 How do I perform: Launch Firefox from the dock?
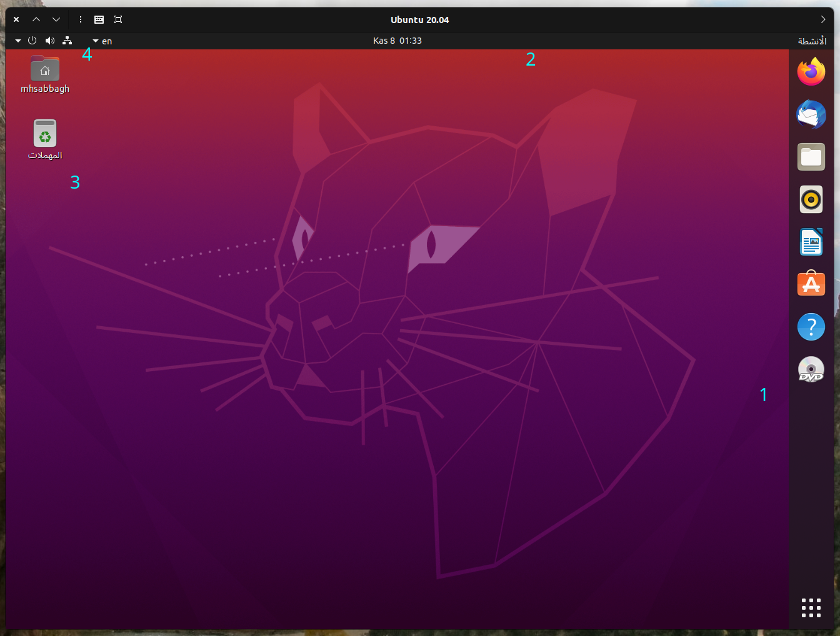(811, 72)
